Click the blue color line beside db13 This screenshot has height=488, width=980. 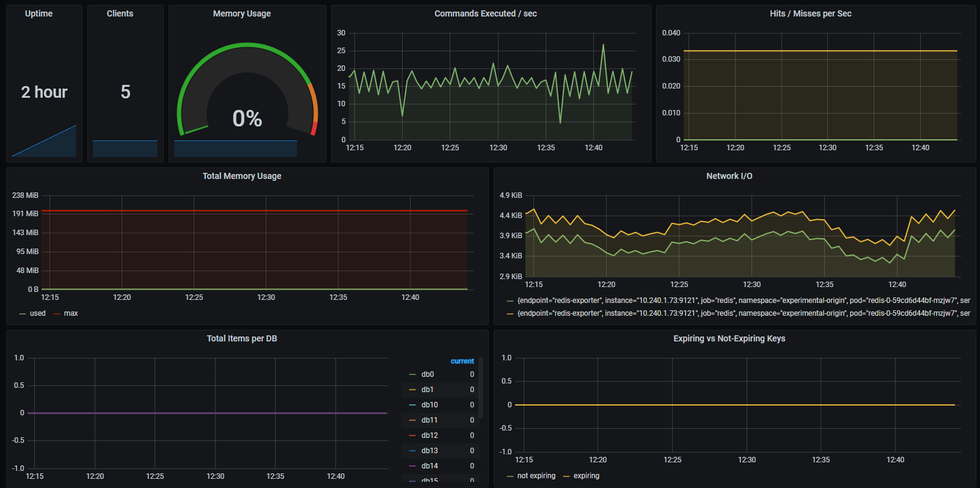[412, 451]
